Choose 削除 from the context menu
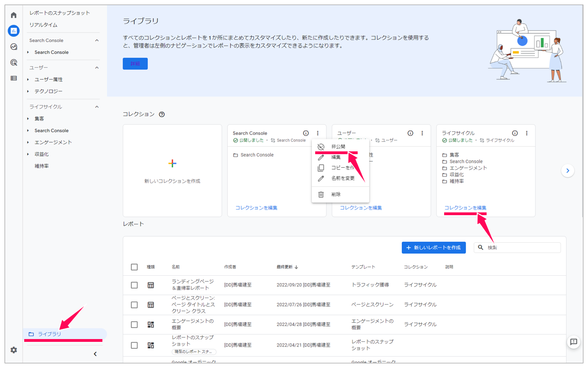588x367 pixels. (x=340, y=195)
